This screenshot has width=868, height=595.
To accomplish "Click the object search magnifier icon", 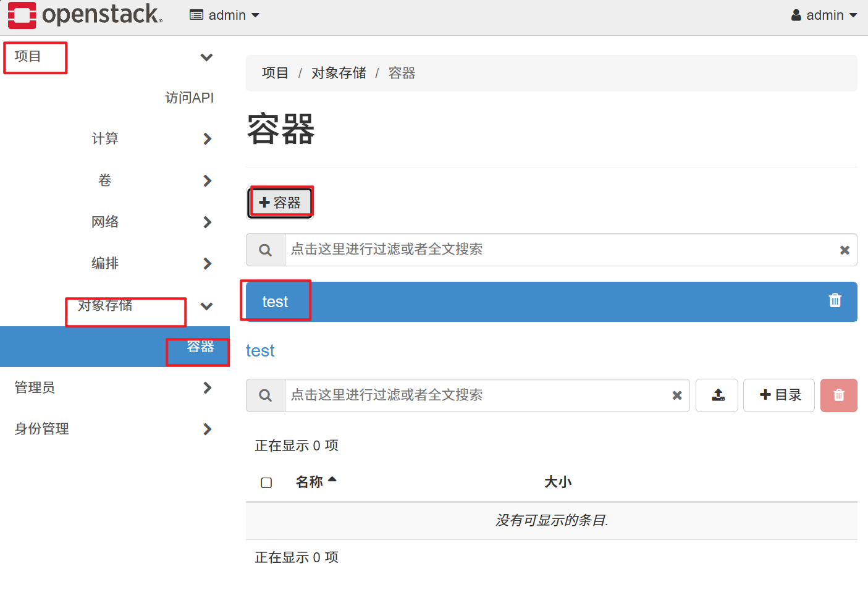I will [x=266, y=395].
